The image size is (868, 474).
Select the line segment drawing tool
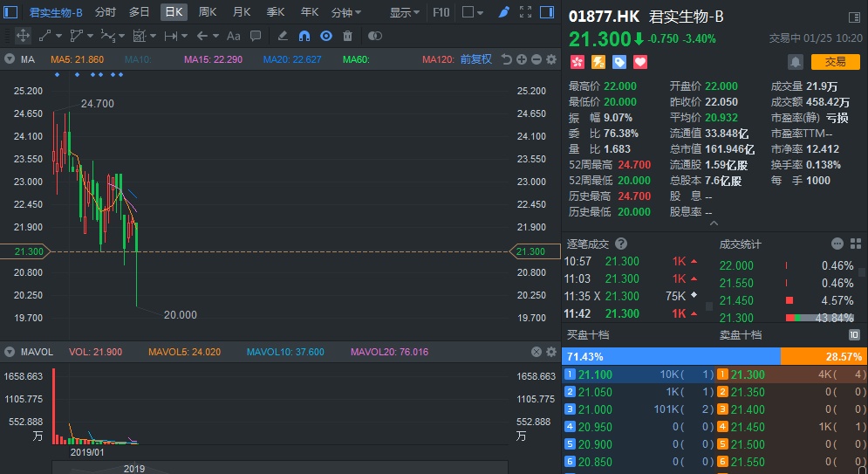[x=44, y=36]
